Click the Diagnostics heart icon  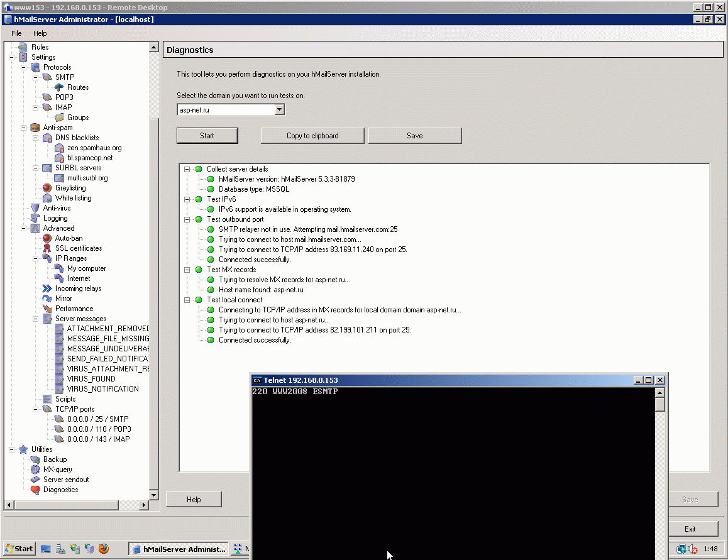click(x=35, y=490)
